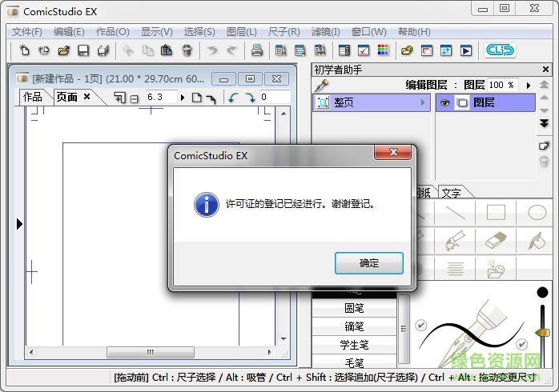Click the black color dot above slider
The image size is (559, 392).
tap(543, 292)
